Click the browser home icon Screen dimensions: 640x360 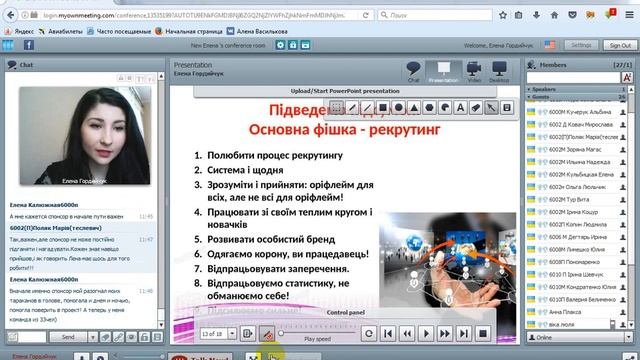tap(554, 15)
